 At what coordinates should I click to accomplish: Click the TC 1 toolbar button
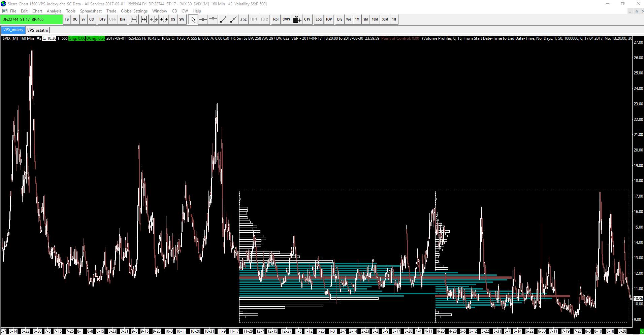tap(253, 20)
